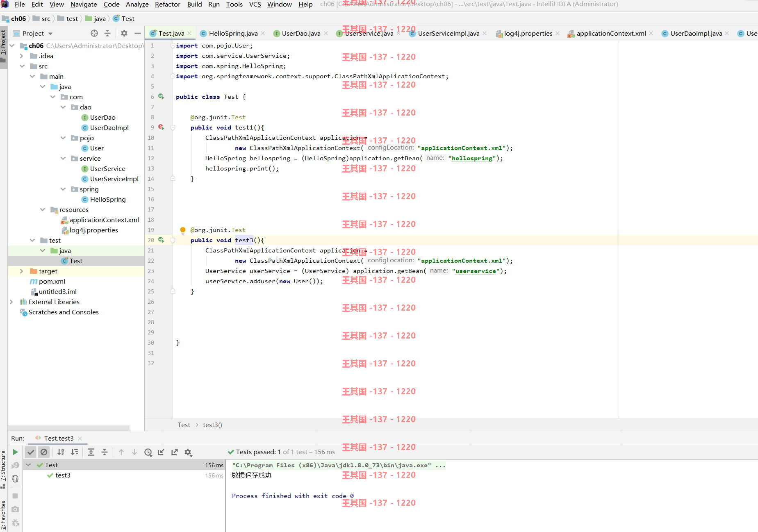This screenshot has height=532, width=758.
Task: Select UserDaoImpl in project tree
Action: pyautogui.click(x=109, y=127)
